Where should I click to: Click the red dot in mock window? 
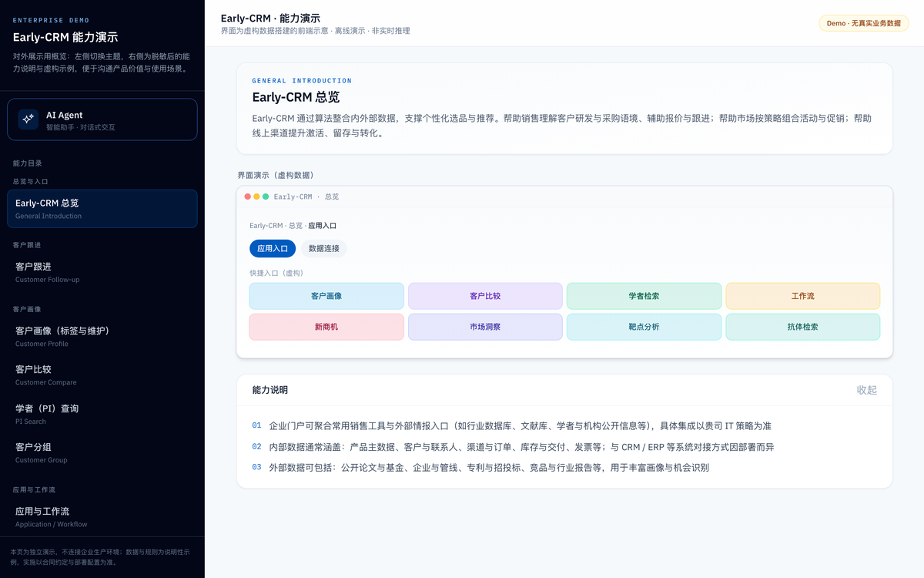pyautogui.click(x=248, y=197)
